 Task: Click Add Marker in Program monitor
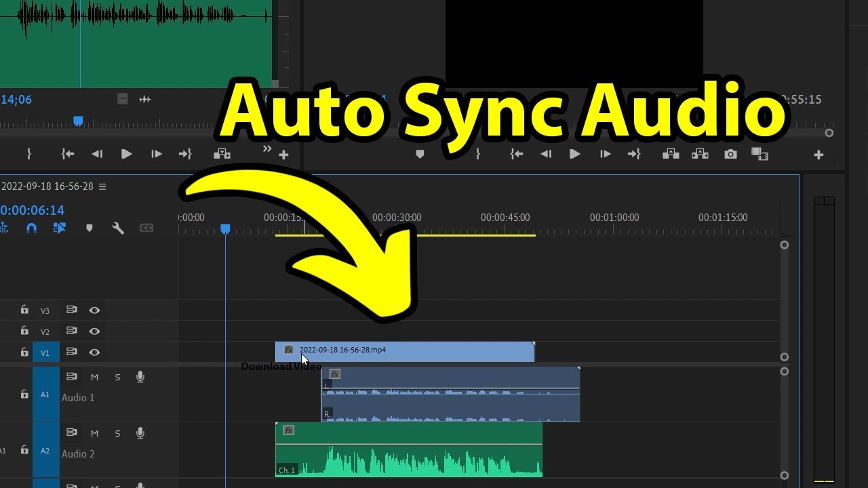pyautogui.click(x=420, y=155)
